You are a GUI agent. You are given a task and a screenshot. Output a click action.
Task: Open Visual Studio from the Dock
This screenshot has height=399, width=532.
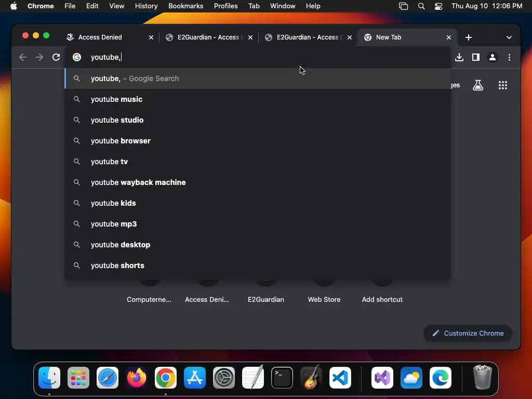(382, 378)
